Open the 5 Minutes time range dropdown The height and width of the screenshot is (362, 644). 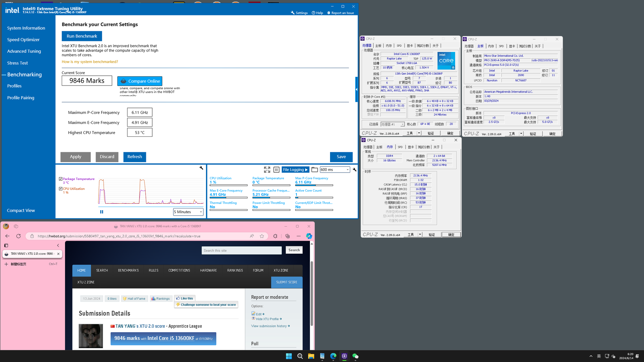188,212
